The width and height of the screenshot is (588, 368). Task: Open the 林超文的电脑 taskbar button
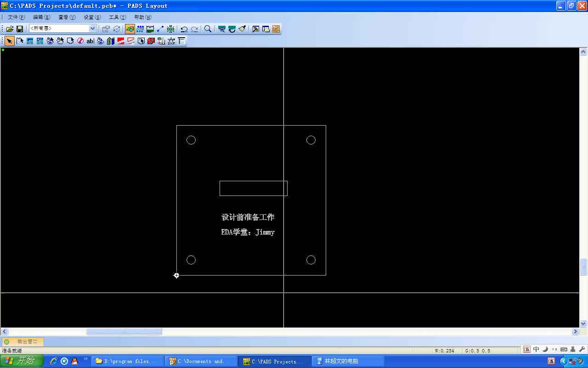point(348,361)
